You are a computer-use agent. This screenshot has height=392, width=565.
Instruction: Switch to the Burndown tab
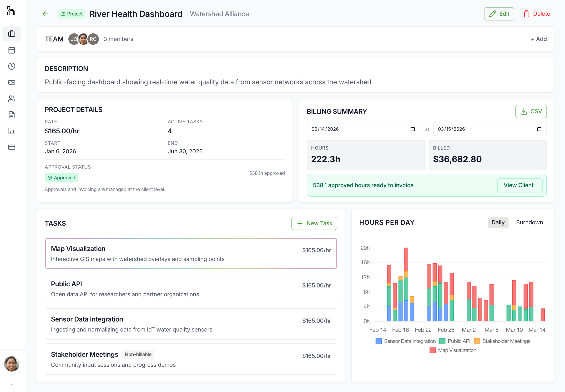(x=529, y=222)
